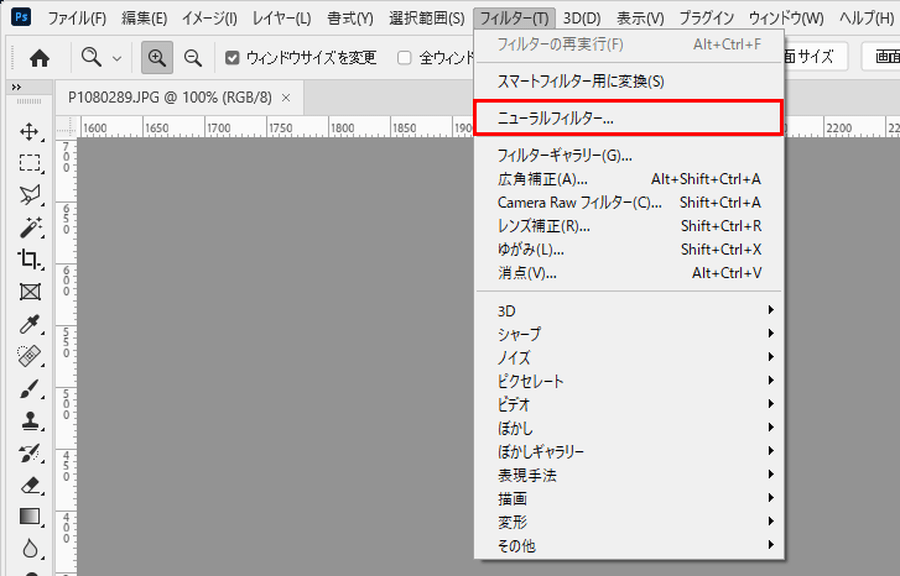Close the P1080289.JPG document tab

[286, 98]
